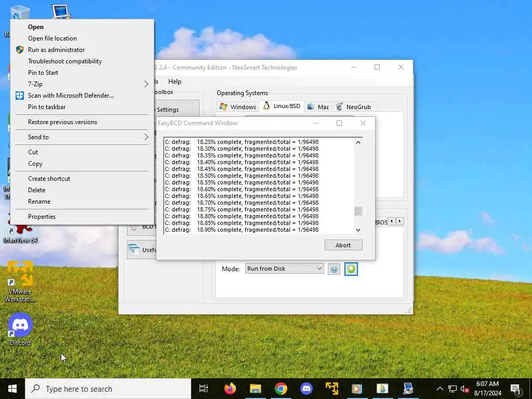Switch to the Linux/BSD tab

tap(282, 106)
